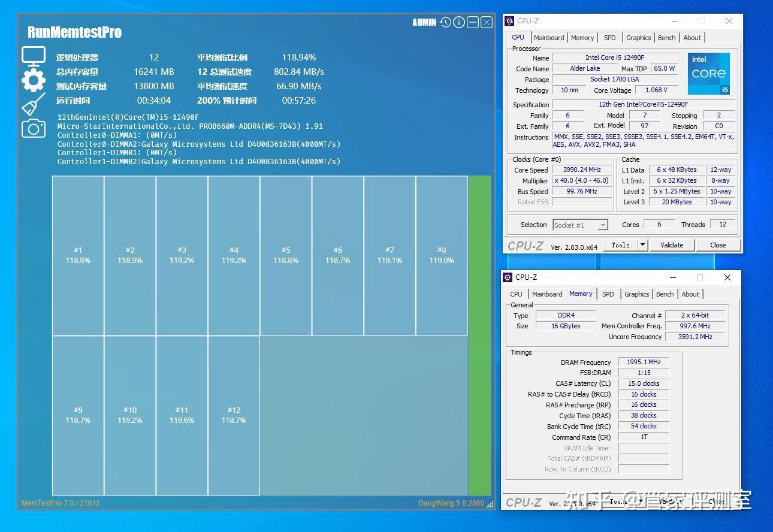Click Tools button in lower CPU-Z window
Screen dimensions: 773x532
tap(619, 501)
